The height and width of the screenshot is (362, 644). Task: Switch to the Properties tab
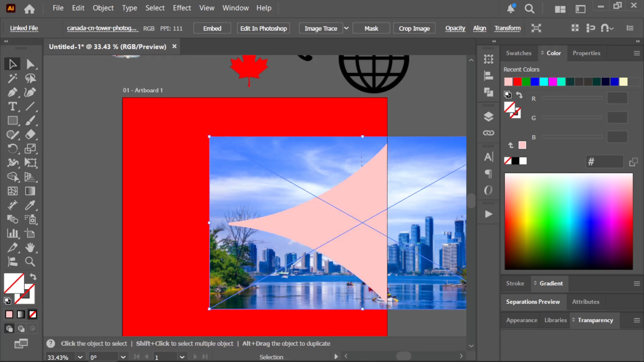click(586, 53)
